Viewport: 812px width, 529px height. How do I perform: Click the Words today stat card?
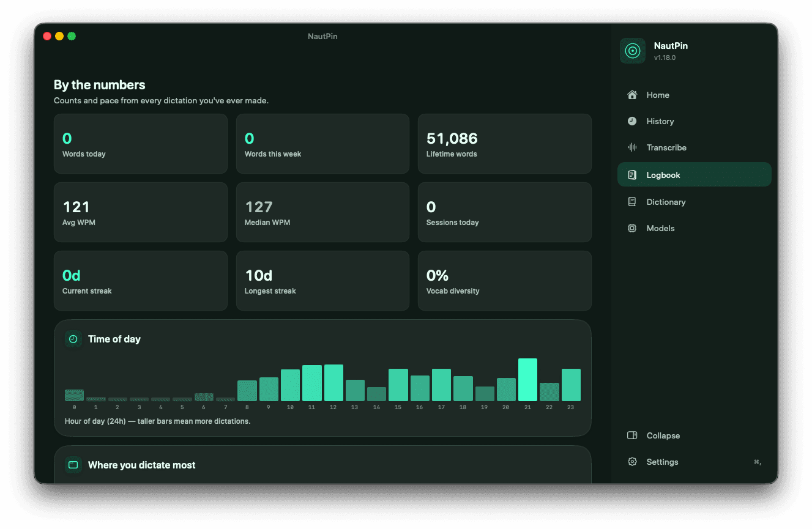141,144
